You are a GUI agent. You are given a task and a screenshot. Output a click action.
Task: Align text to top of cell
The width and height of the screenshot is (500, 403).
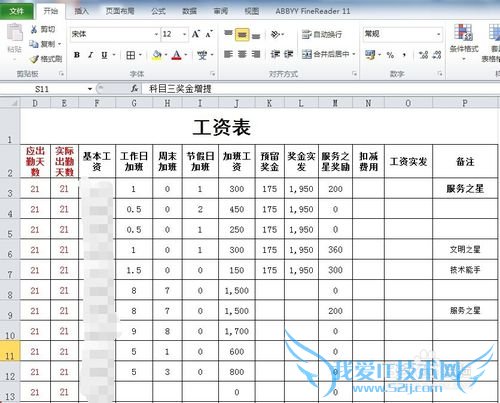coord(228,34)
